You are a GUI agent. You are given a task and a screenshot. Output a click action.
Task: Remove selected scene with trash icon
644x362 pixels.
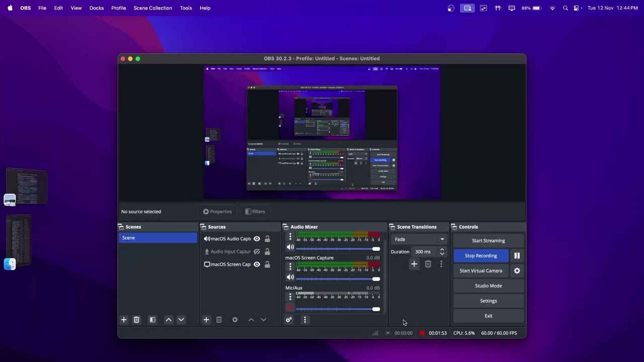click(x=136, y=320)
